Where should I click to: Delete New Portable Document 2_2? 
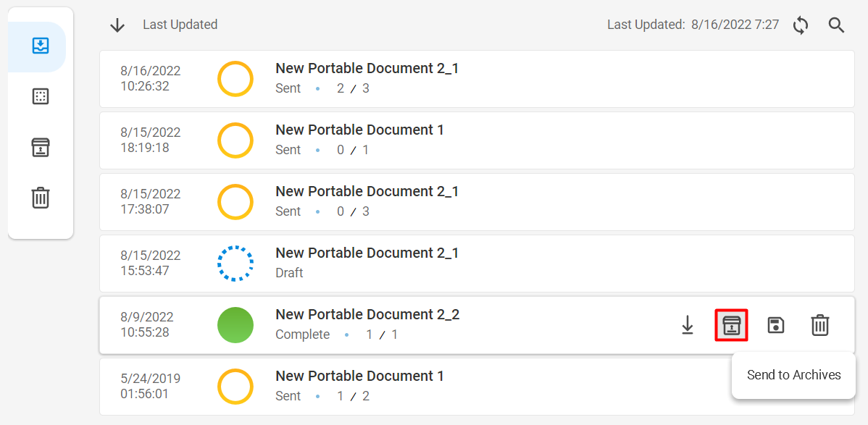coord(820,325)
